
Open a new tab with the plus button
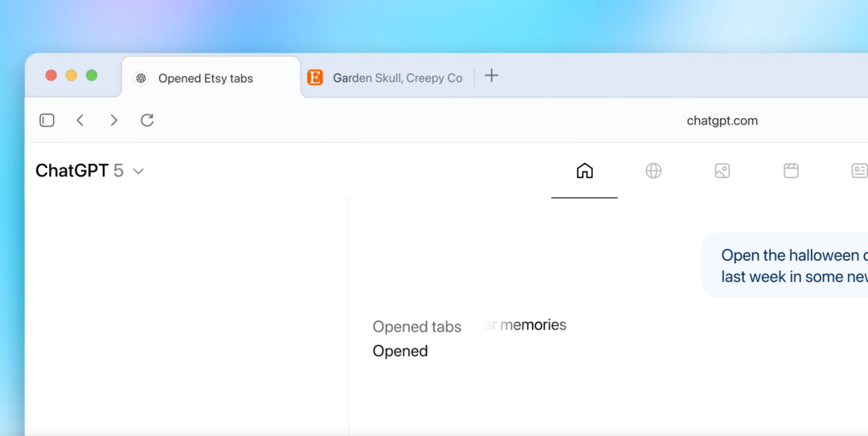click(x=492, y=76)
